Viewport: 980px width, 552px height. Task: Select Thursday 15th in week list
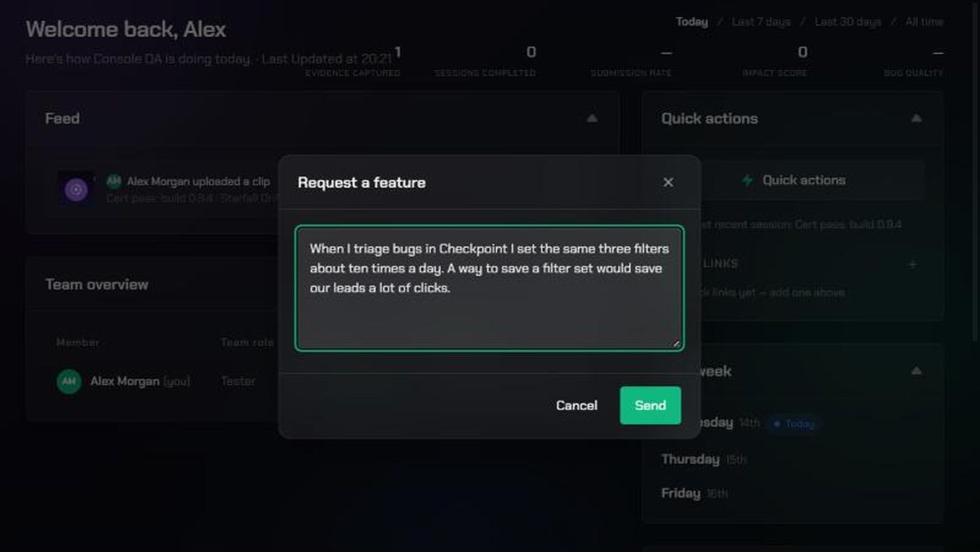704,460
